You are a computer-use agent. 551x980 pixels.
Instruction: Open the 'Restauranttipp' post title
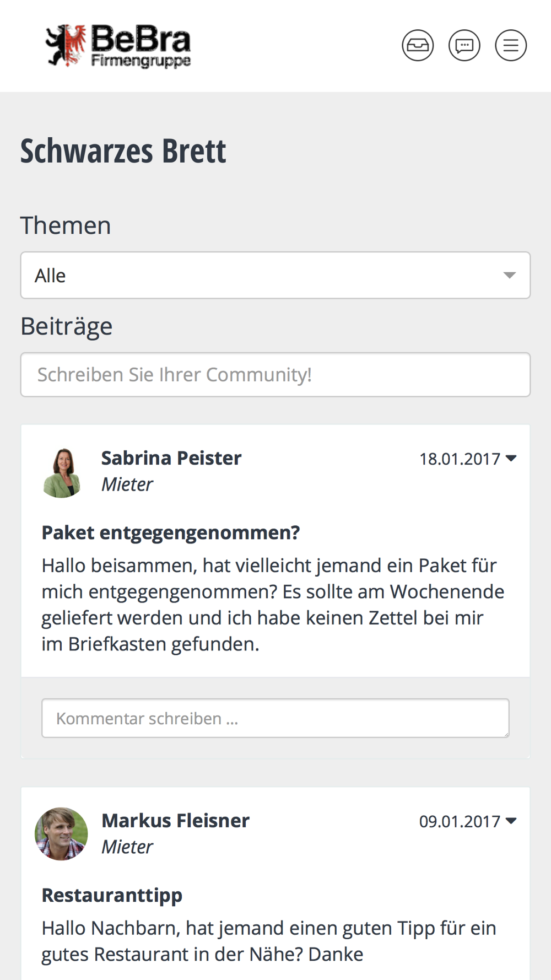point(112,895)
